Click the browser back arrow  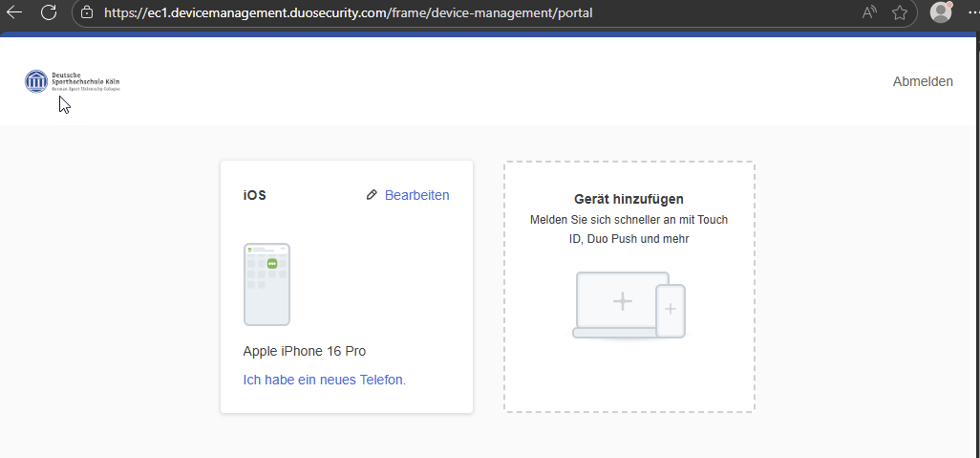point(14,12)
